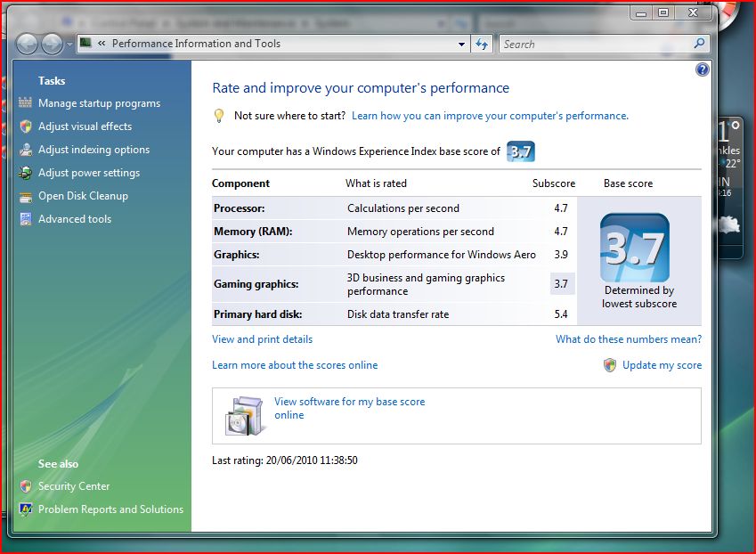This screenshot has width=756, height=554.
Task: Click the Open Disk Cleanup icon
Action: 26,196
